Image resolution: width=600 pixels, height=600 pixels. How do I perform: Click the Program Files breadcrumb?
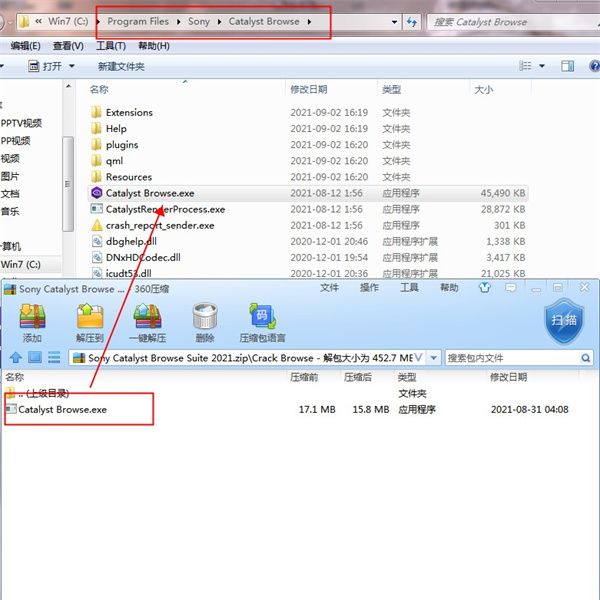pos(138,21)
